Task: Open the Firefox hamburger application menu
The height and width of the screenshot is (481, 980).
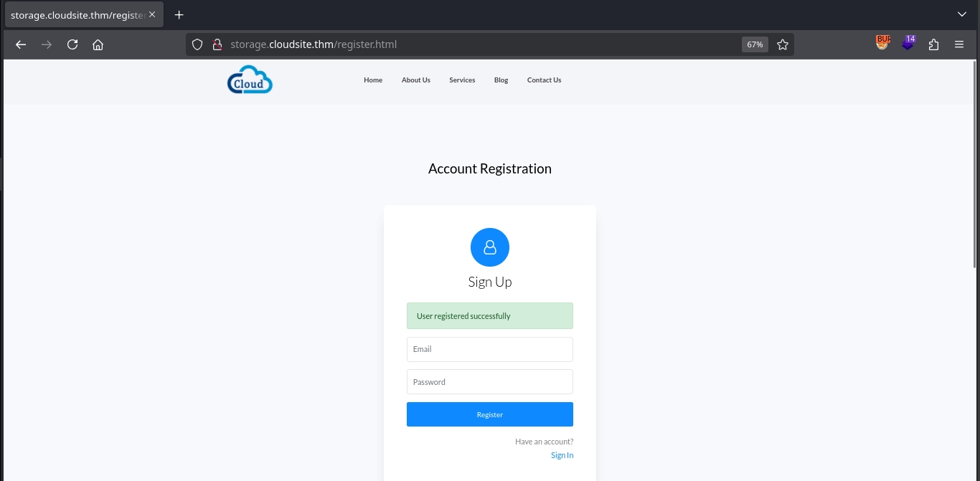Action: (x=959, y=44)
